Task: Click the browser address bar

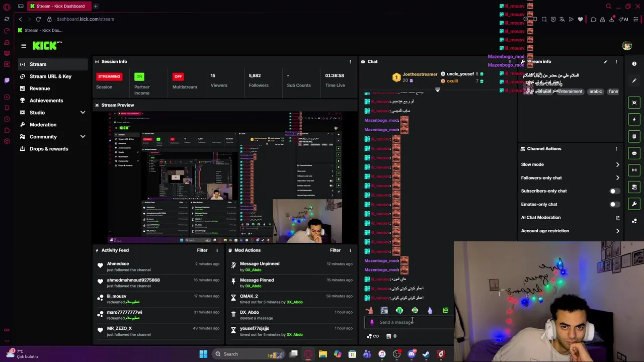Action: coord(85,19)
